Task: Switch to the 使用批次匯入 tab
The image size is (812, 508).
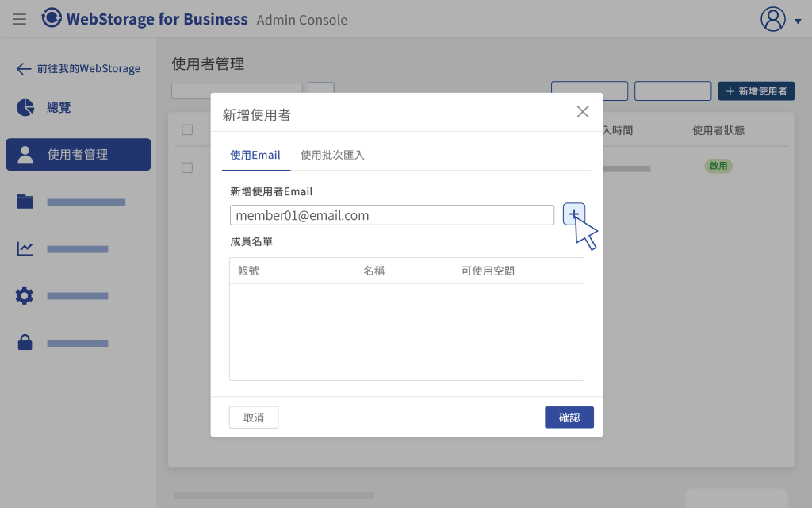Action: point(332,155)
